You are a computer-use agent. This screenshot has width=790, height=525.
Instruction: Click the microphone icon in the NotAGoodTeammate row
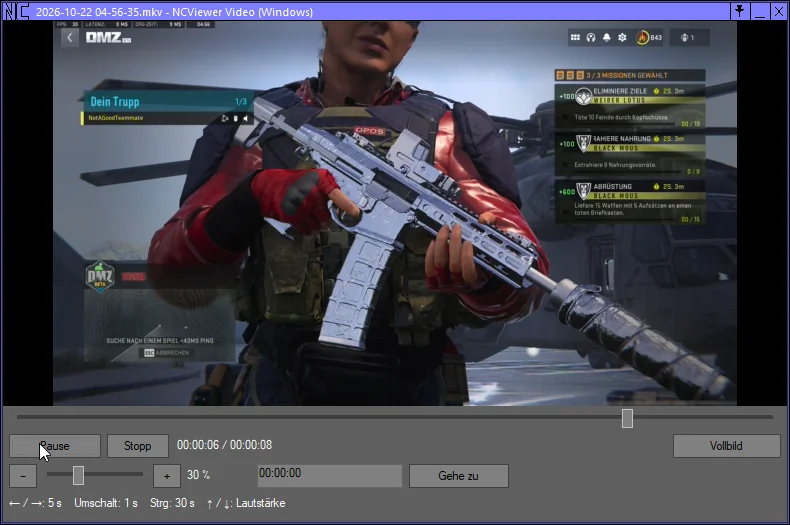(x=235, y=118)
